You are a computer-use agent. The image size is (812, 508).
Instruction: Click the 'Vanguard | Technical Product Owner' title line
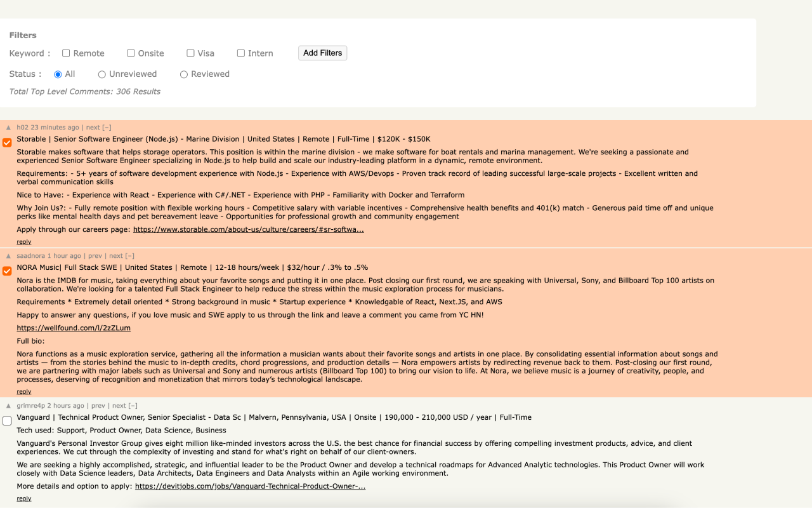click(274, 417)
